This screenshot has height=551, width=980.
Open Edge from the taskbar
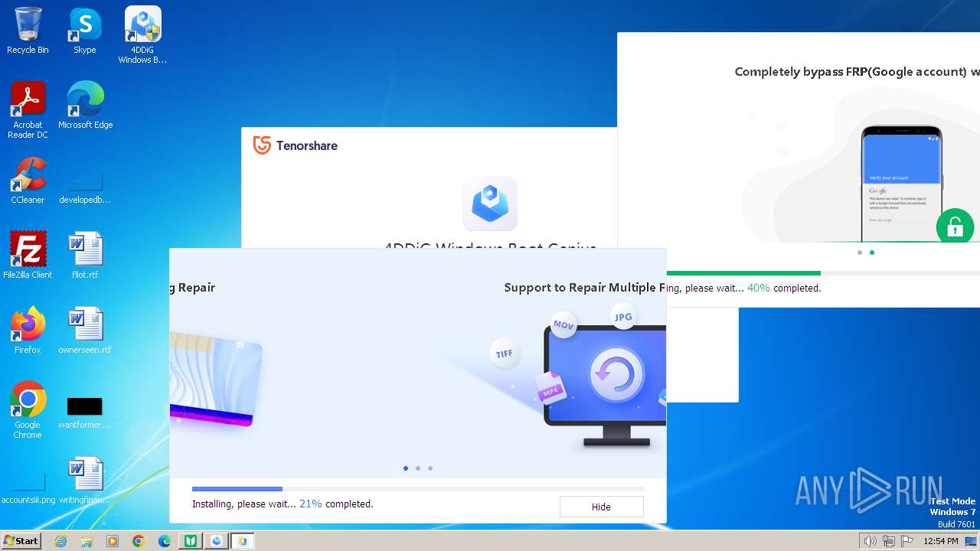pyautogui.click(x=165, y=541)
